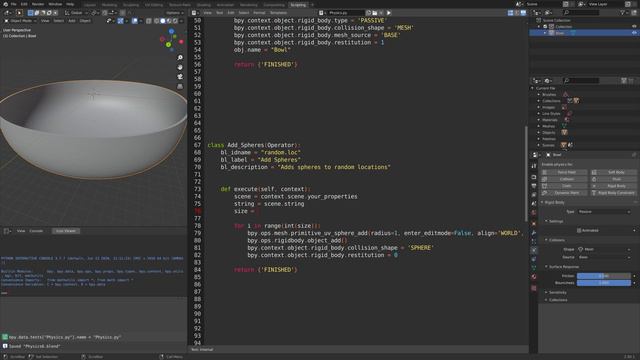
Task: Open the Tool properties tab icon
Action: tap(534, 166)
